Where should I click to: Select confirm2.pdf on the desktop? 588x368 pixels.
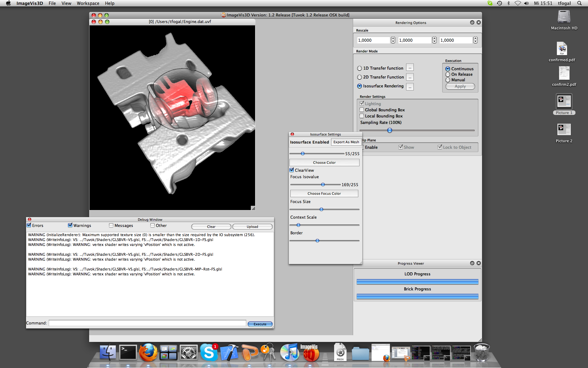[564, 76]
